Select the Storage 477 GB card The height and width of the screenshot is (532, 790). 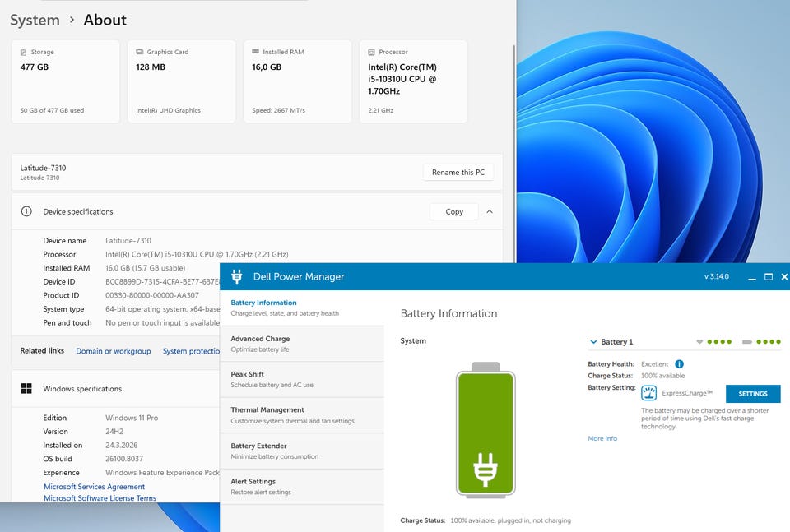click(66, 81)
